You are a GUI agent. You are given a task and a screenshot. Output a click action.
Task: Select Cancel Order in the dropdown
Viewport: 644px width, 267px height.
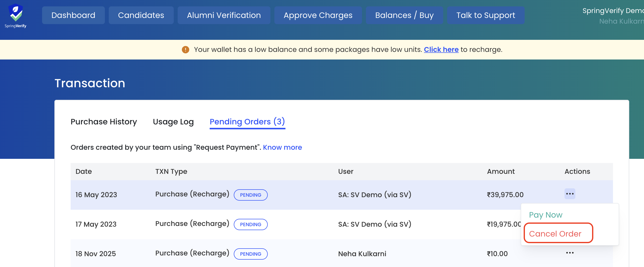[555, 234]
